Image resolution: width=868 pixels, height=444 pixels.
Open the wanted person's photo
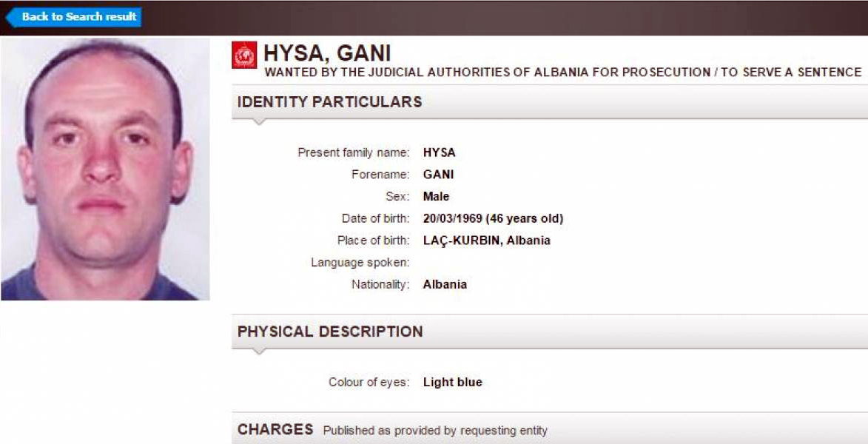pos(105,169)
